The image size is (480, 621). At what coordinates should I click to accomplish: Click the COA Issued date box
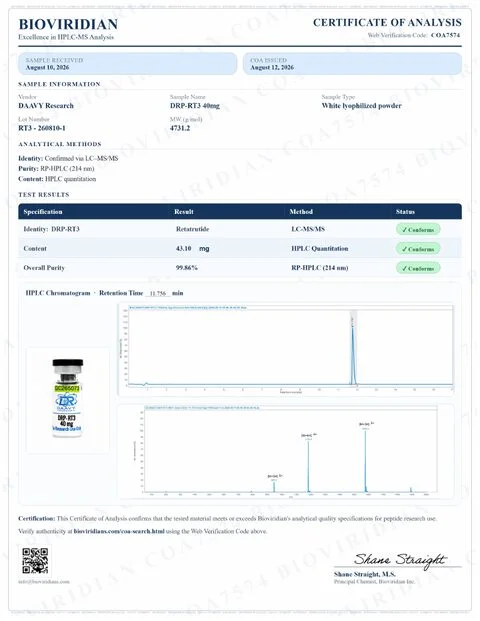(352, 64)
